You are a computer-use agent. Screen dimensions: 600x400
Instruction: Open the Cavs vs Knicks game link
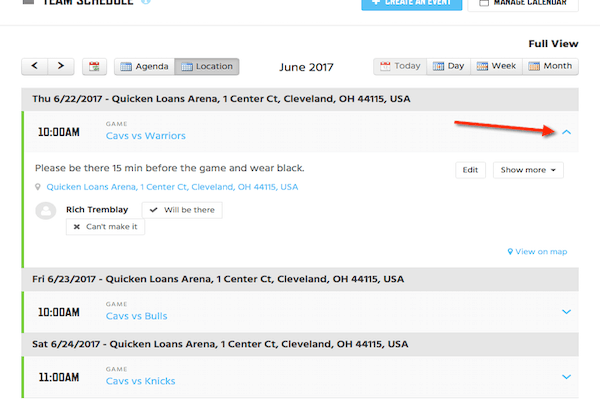pos(140,381)
